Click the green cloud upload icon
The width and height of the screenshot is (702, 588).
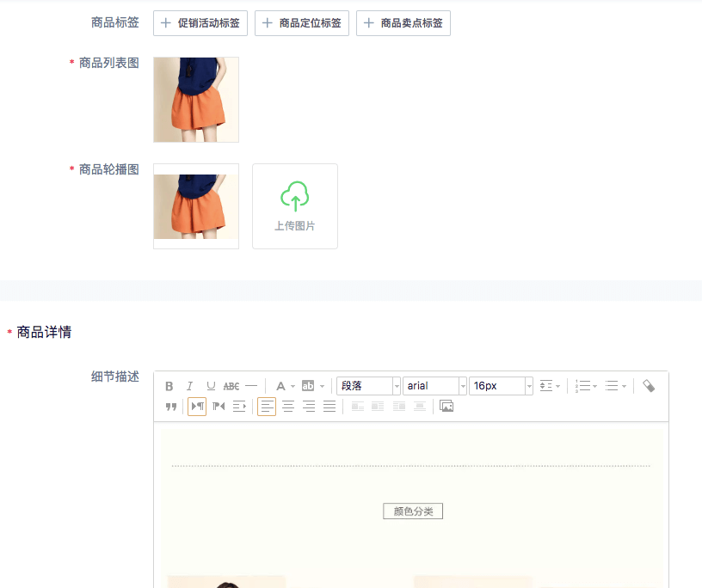pos(295,196)
